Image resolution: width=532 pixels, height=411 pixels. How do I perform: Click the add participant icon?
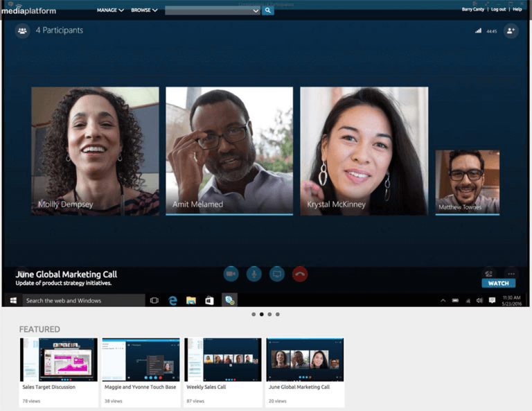coord(511,30)
